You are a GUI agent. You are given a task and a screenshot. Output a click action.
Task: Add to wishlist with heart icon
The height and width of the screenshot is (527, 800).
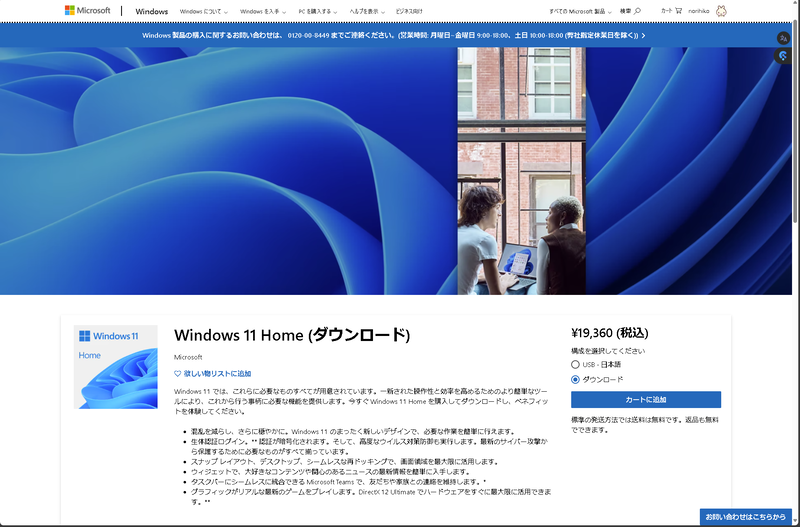(x=178, y=373)
